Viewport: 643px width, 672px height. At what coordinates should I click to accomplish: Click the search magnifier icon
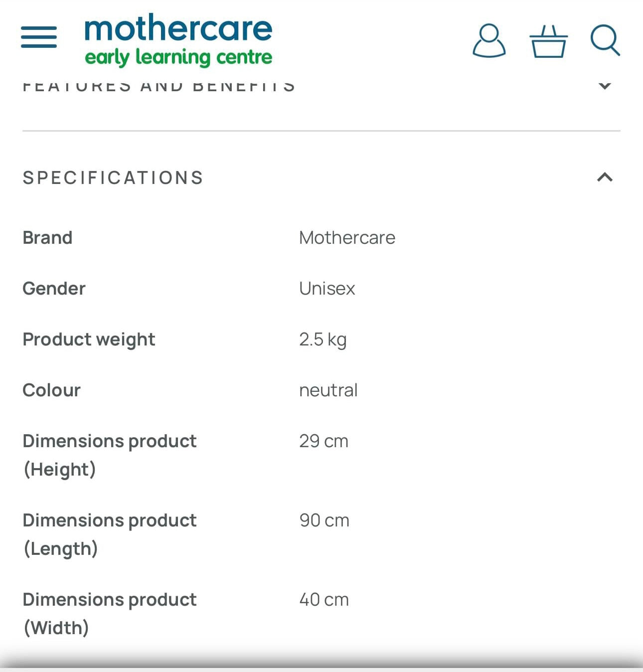pos(605,40)
